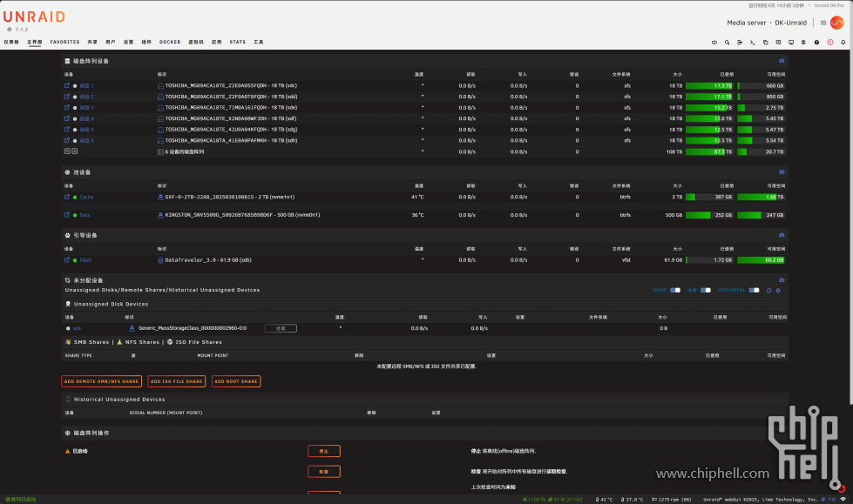Screen dimensions: 853x504
Task: Click drive icon beside KINGSTON nvme0n1
Action: [x=160, y=215]
